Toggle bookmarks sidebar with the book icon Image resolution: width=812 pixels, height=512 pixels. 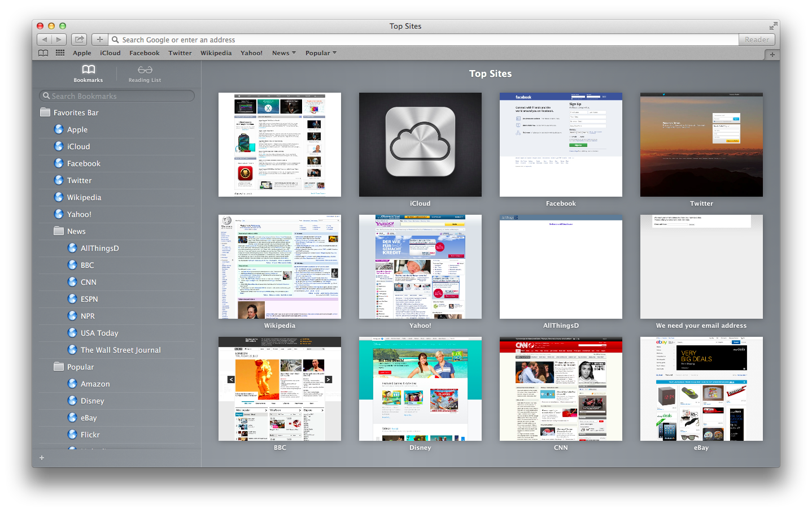click(x=43, y=53)
